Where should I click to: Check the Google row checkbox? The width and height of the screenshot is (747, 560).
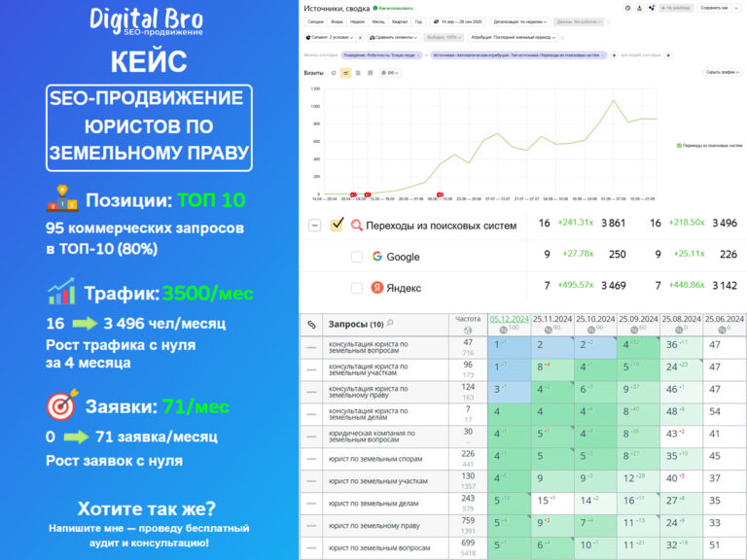coord(357,257)
